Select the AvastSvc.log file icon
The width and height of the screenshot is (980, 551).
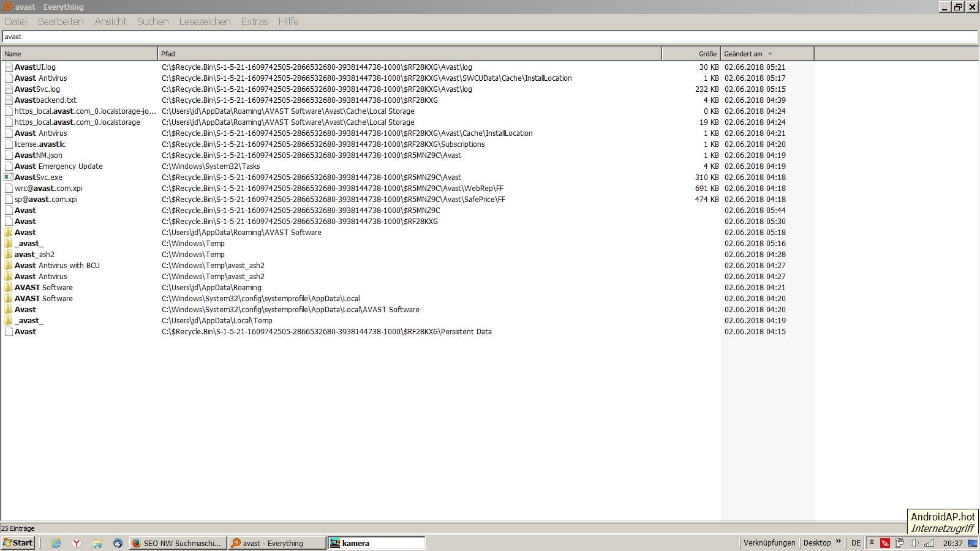coord(9,89)
